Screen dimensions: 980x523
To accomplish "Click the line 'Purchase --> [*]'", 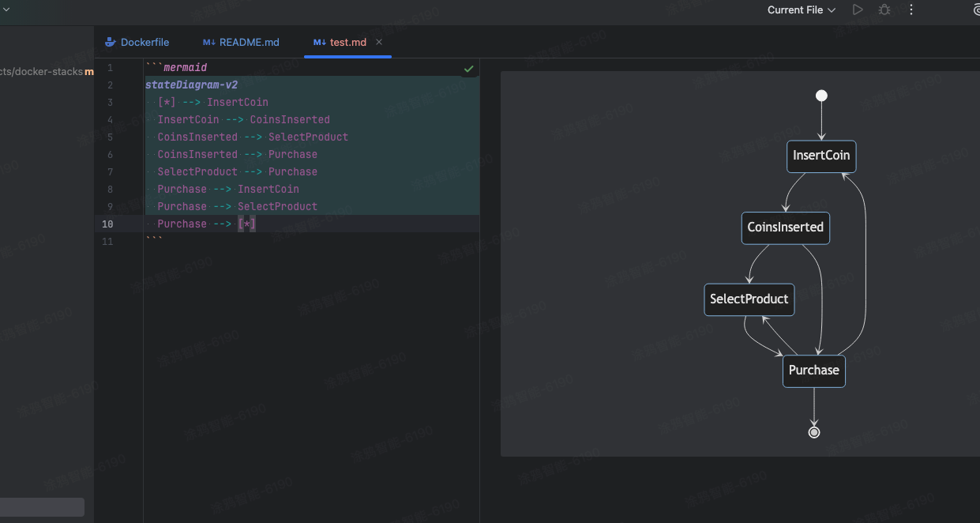I will tap(207, 224).
